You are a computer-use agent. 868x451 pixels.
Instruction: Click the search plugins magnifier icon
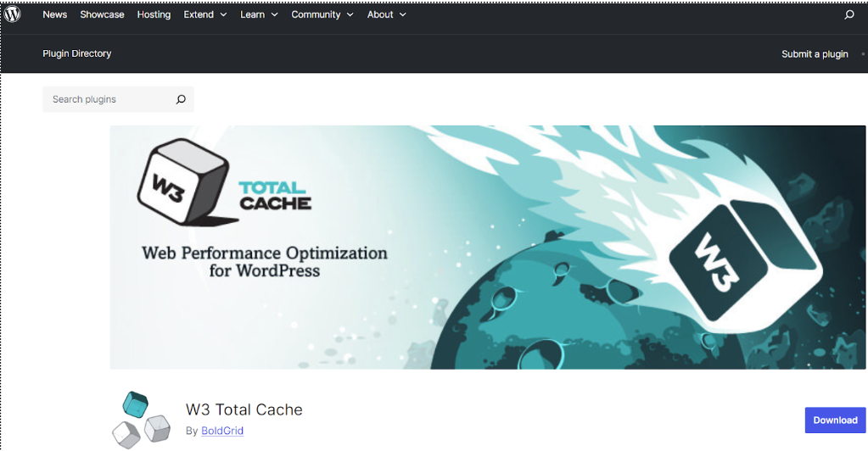click(181, 99)
